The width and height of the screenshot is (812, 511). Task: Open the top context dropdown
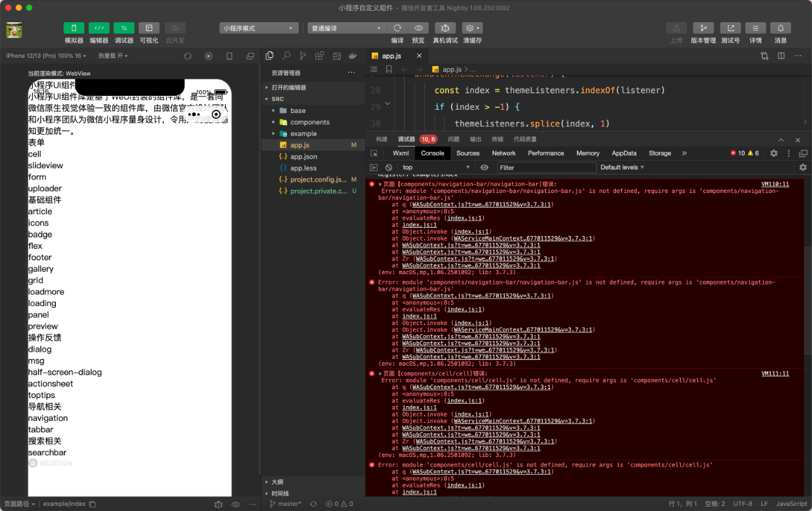(x=436, y=168)
